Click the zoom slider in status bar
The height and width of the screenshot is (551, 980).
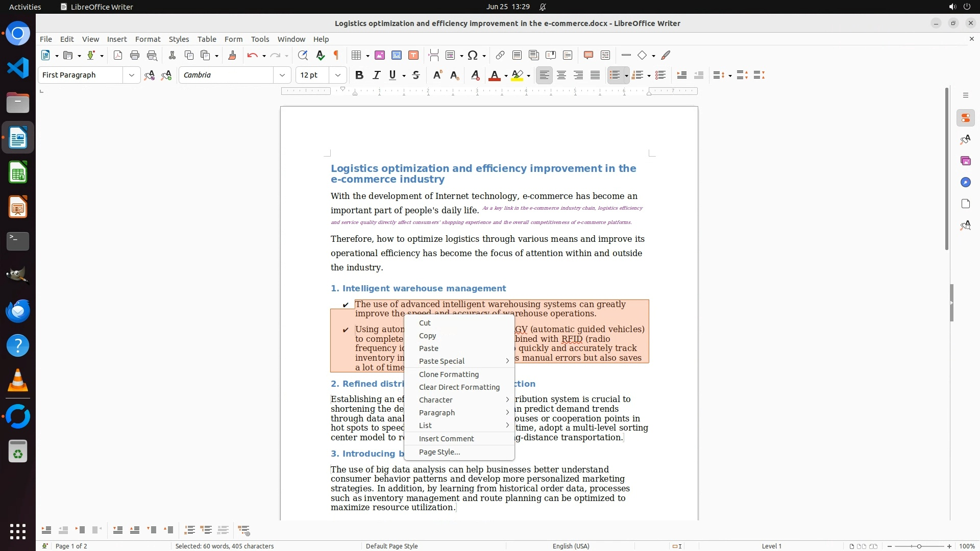pyautogui.click(x=919, y=546)
